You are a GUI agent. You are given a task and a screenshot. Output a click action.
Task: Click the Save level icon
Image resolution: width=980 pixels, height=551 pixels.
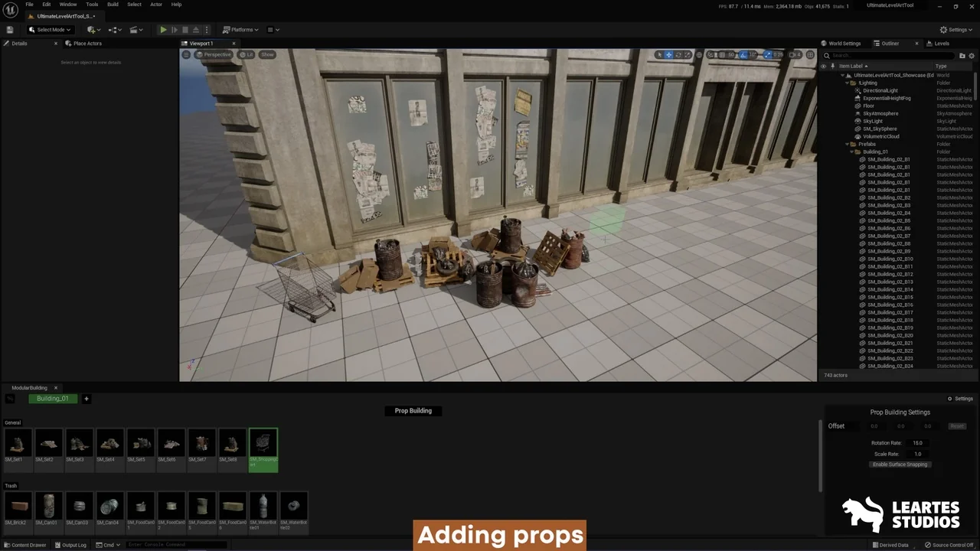[x=10, y=30]
